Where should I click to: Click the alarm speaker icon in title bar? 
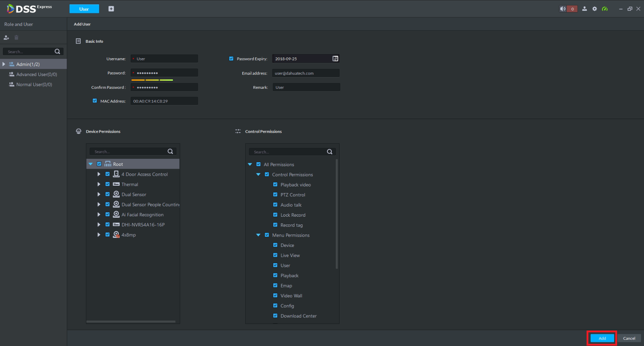coord(563,9)
